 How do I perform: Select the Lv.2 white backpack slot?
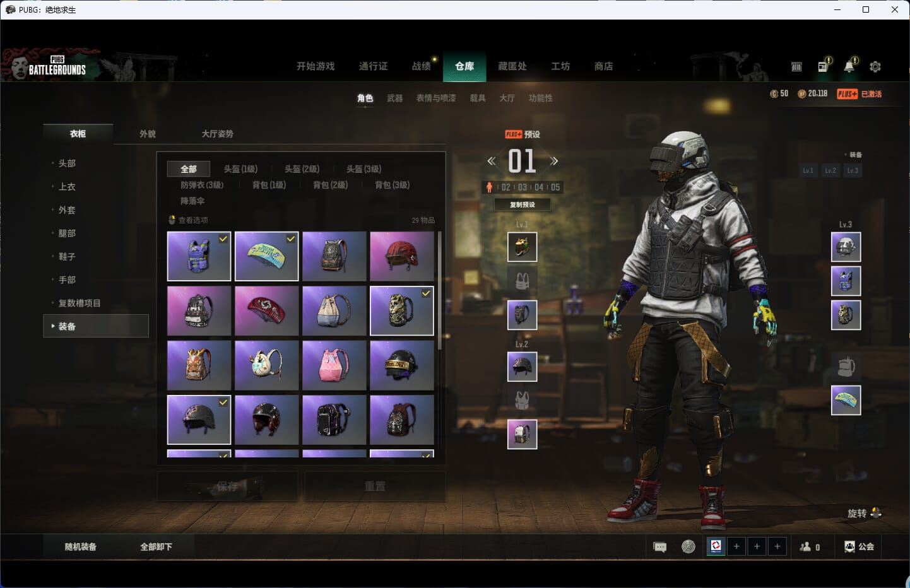(x=523, y=434)
